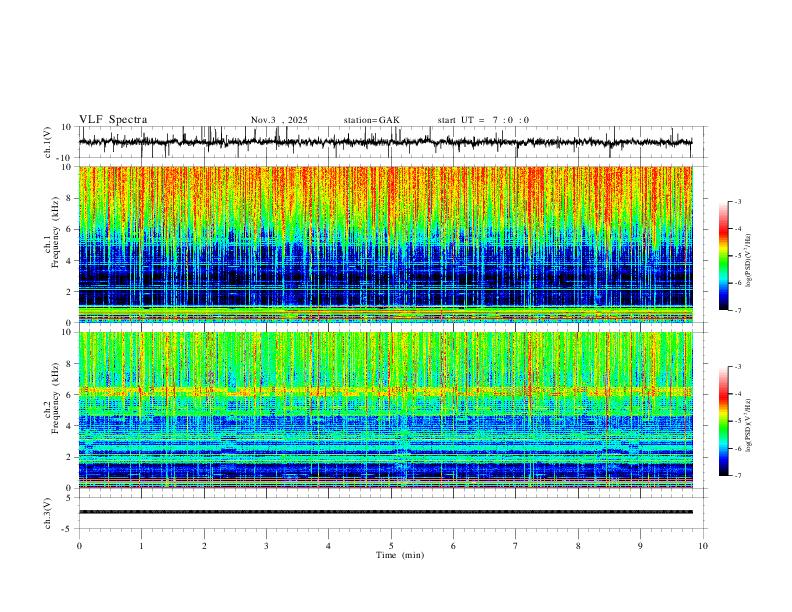Image resolution: width=792 pixels, height=612 pixels.
Task: Click the 'station=GAK' label
Action: 371,120
